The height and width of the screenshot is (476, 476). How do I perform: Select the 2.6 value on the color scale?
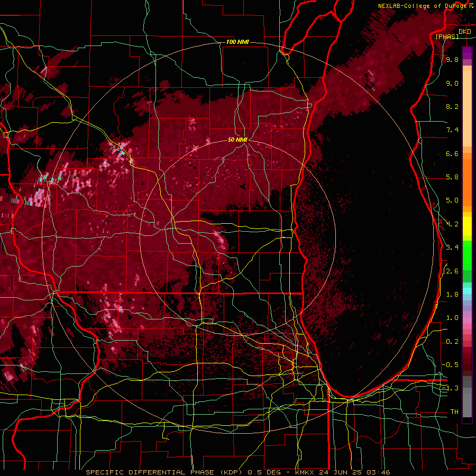click(452, 271)
